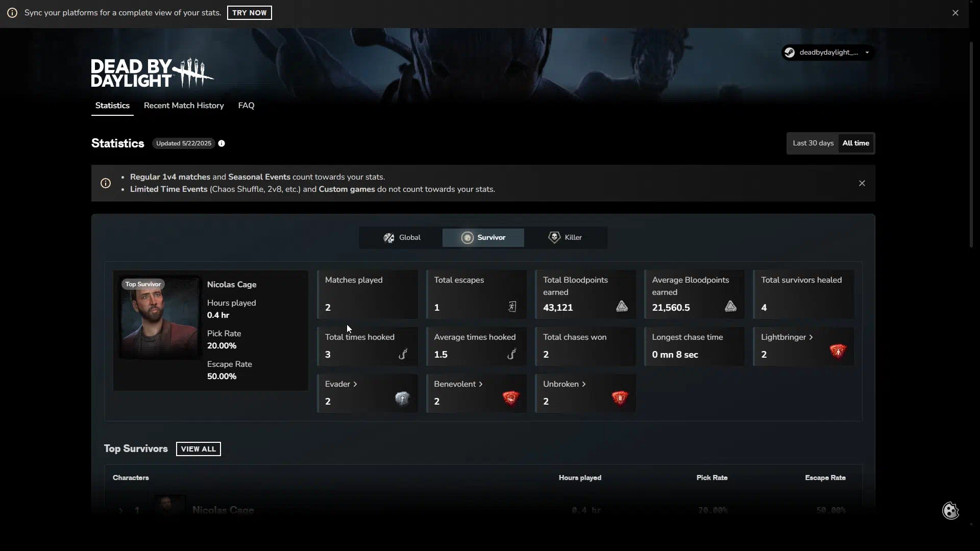This screenshot has height=551, width=980.
Task: Expand the Nicolas Cage table row
Action: click(121, 510)
